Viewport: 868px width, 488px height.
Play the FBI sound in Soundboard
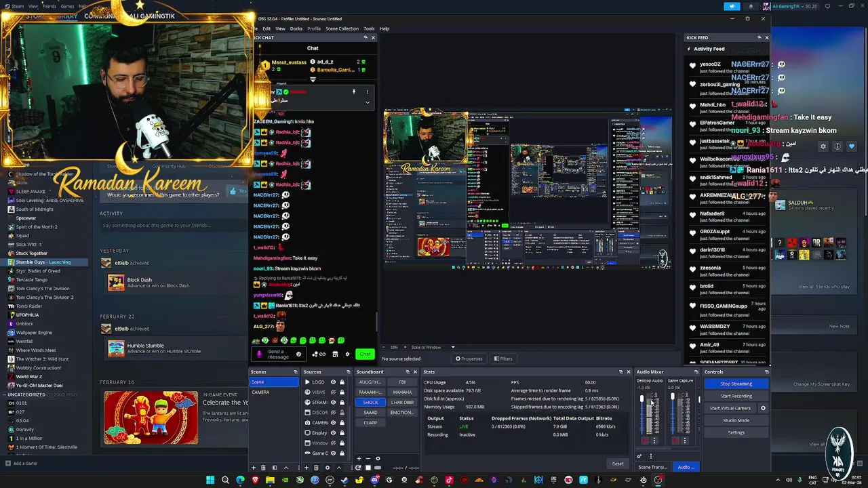[402, 382]
